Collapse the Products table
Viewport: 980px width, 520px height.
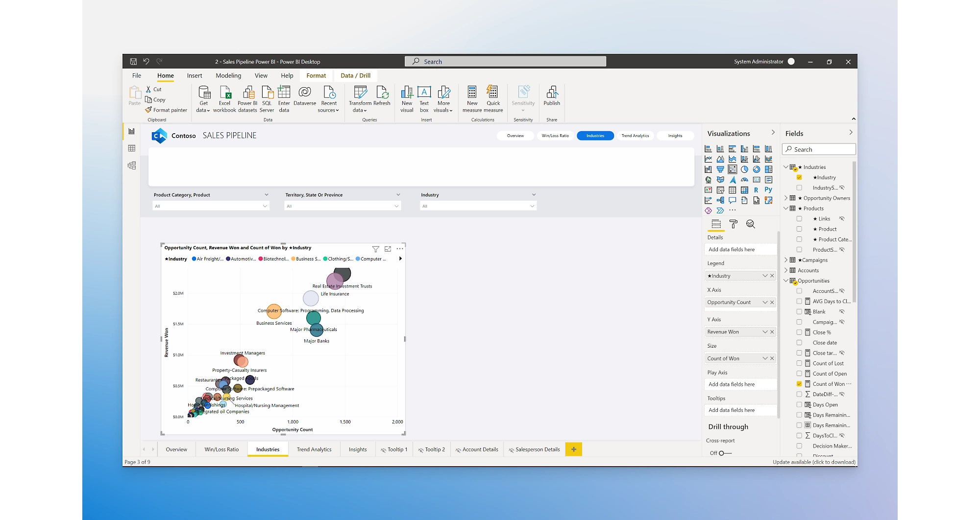[x=786, y=209]
